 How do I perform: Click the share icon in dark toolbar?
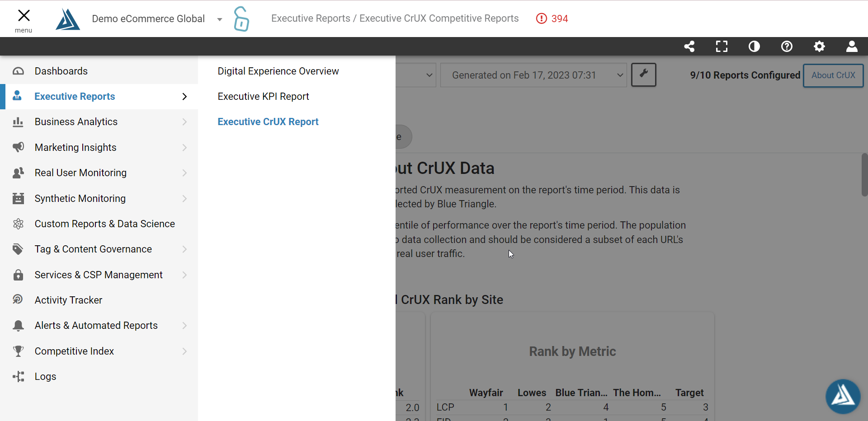click(x=689, y=47)
